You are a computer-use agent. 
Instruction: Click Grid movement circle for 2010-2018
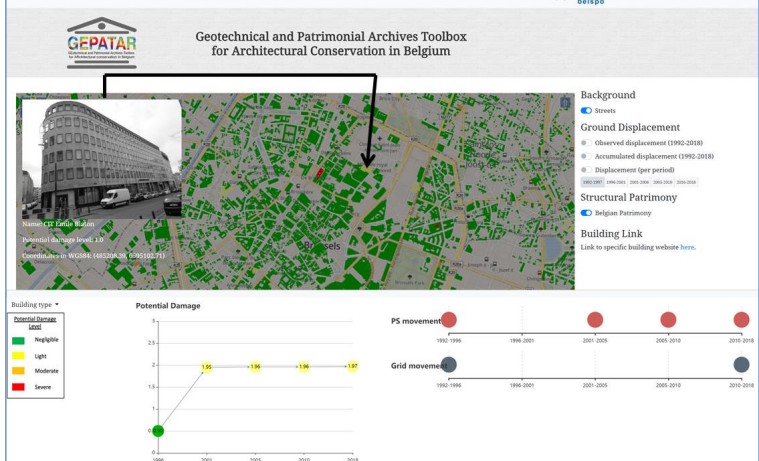pyautogui.click(x=741, y=365)
